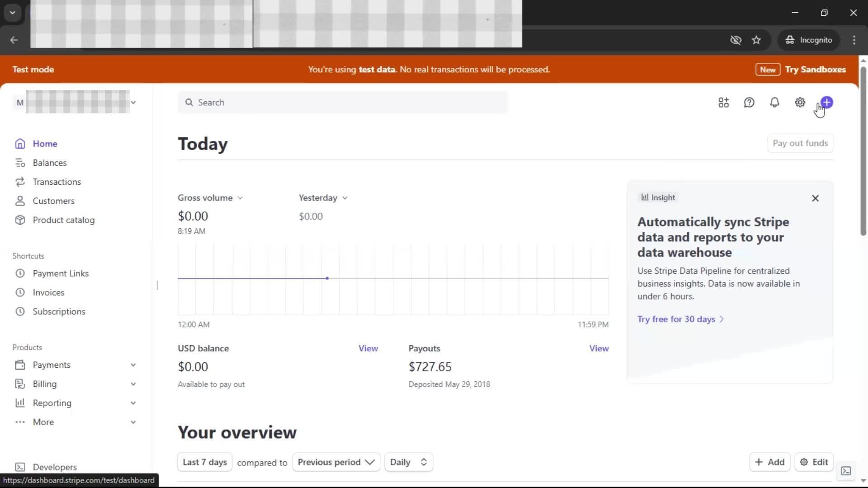This screenshot has height=488, width=868.
Task: Dismiss the Insight card
Action: pos(815,198)
